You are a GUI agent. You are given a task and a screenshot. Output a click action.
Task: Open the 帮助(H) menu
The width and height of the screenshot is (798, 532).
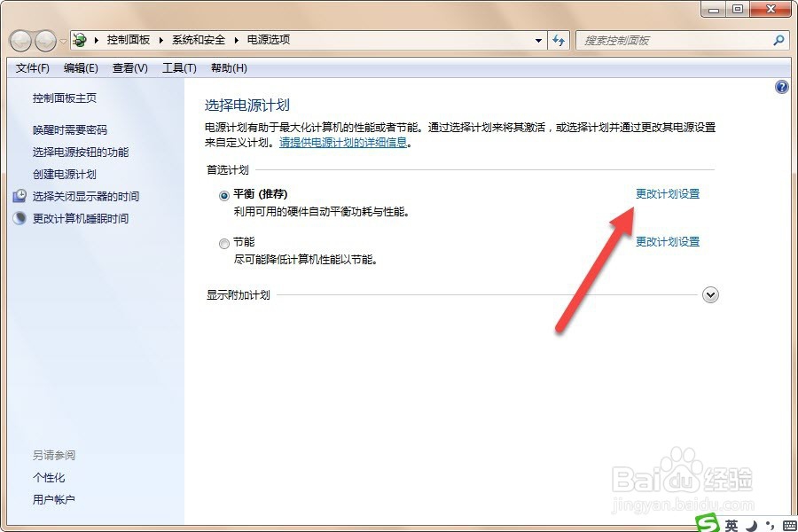pyautogui.click(x=229, y=68)
